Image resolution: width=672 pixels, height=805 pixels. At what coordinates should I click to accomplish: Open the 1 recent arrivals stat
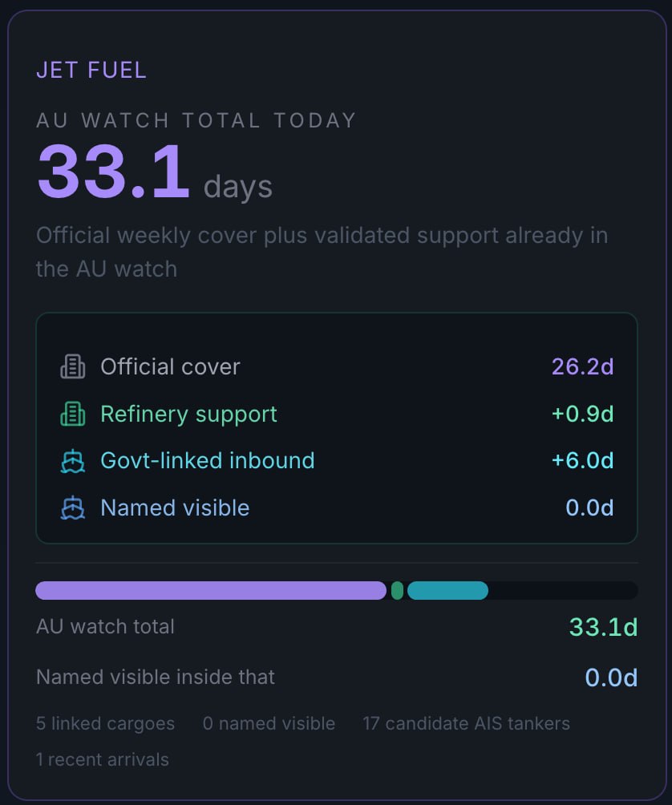click(102, 759)
